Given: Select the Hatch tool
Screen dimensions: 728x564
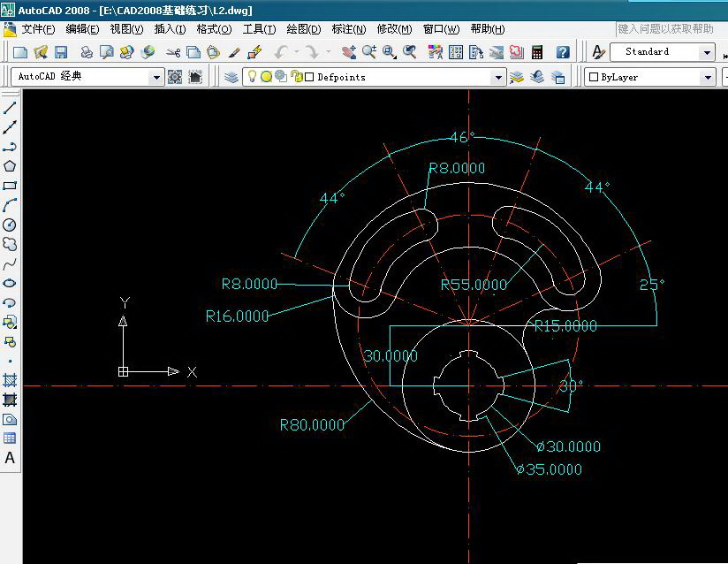Looking at the screenshot, I should (10, 380).
